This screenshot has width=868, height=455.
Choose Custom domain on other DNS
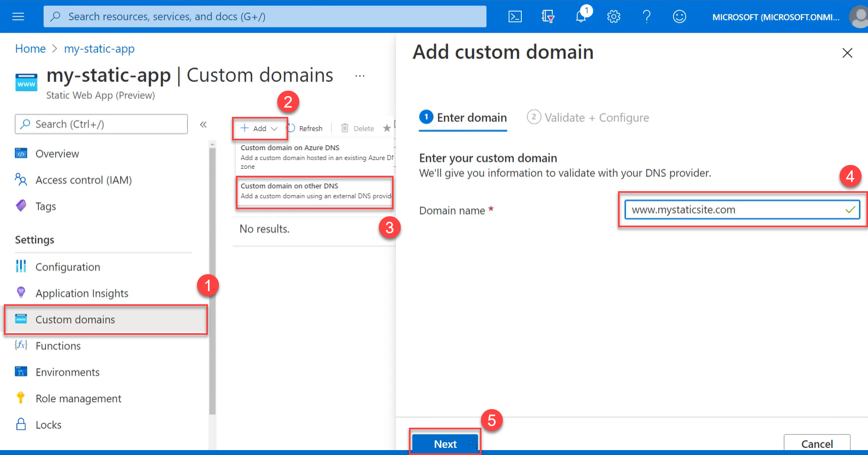(x=315, y=191)
